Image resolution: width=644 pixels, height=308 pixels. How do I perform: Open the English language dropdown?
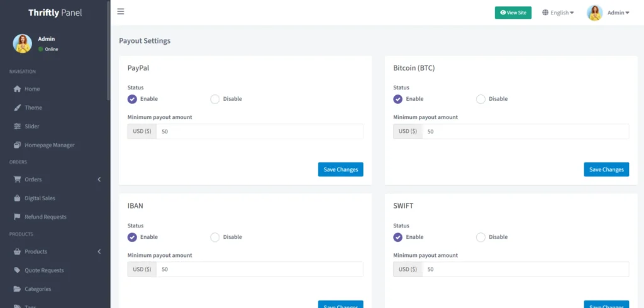pyautogui.click(x=558, y=13)
